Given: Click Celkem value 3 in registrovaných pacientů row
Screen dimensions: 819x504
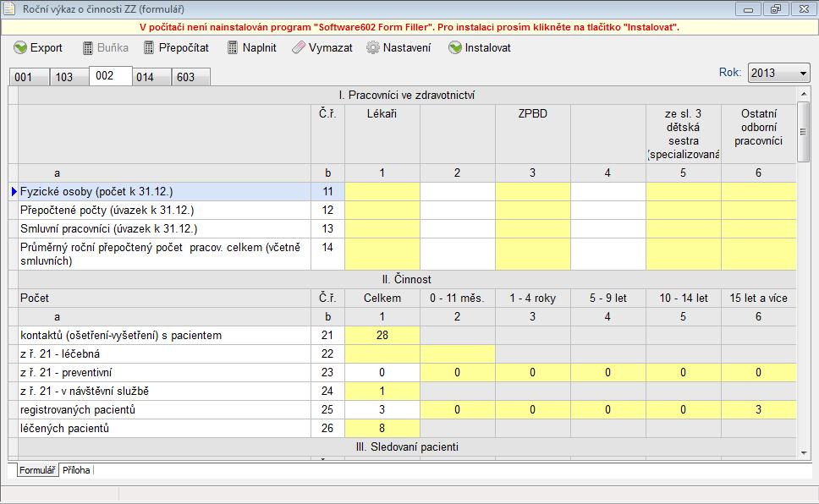Looking at the screenshot, I should pyautogui.click(x=382, y=409).
